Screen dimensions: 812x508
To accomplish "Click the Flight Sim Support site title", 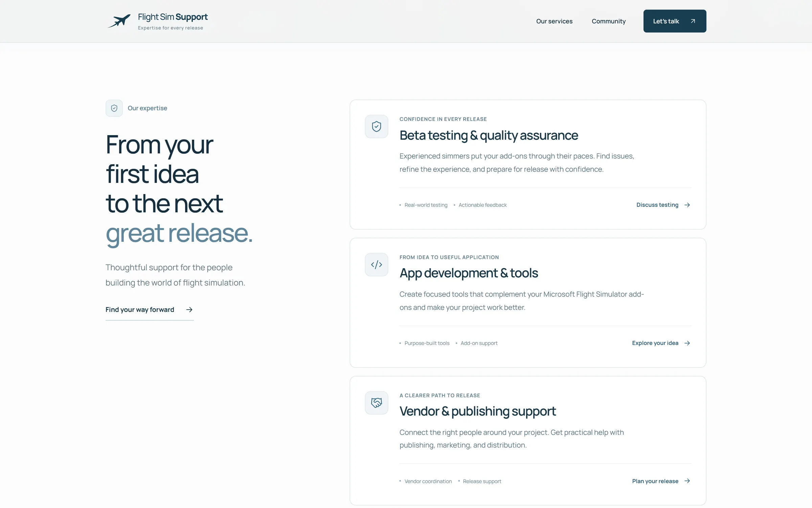I will click(x=173, y=17).
